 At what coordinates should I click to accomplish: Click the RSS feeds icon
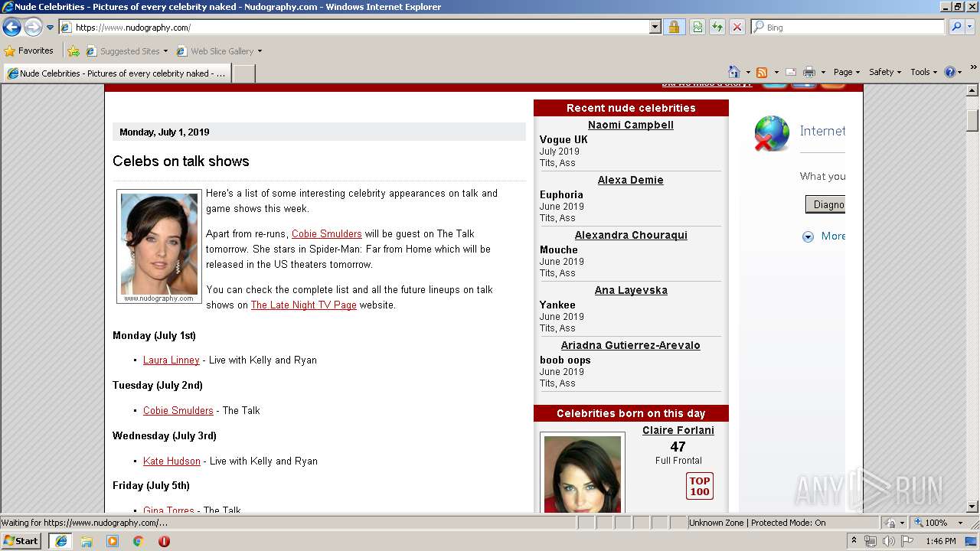coord(762,72)
